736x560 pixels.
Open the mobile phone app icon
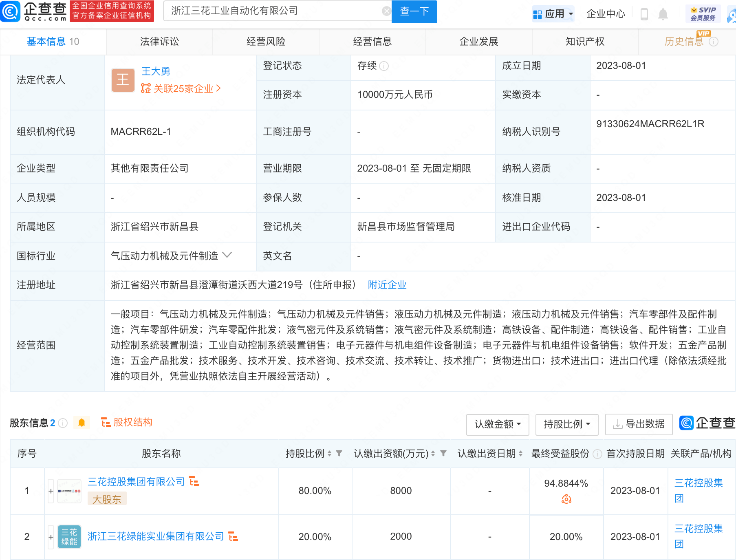(644, 14)
